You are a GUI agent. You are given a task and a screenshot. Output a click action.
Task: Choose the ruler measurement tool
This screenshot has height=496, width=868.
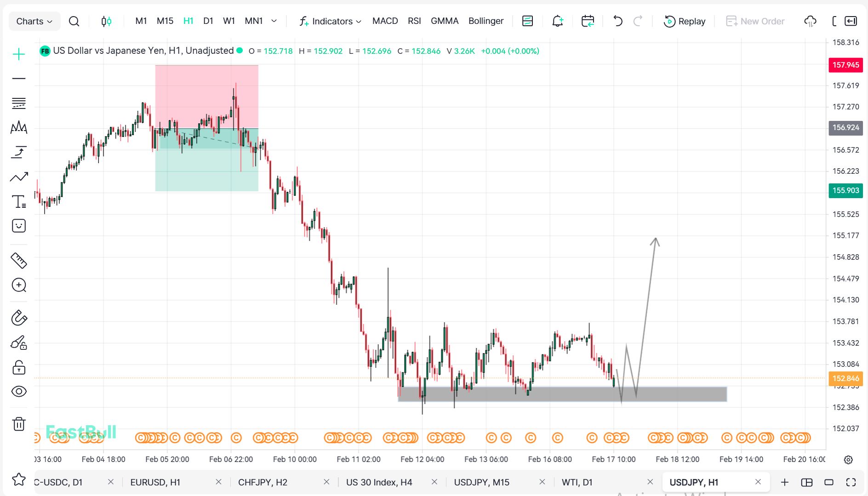(x=19, y=261)
